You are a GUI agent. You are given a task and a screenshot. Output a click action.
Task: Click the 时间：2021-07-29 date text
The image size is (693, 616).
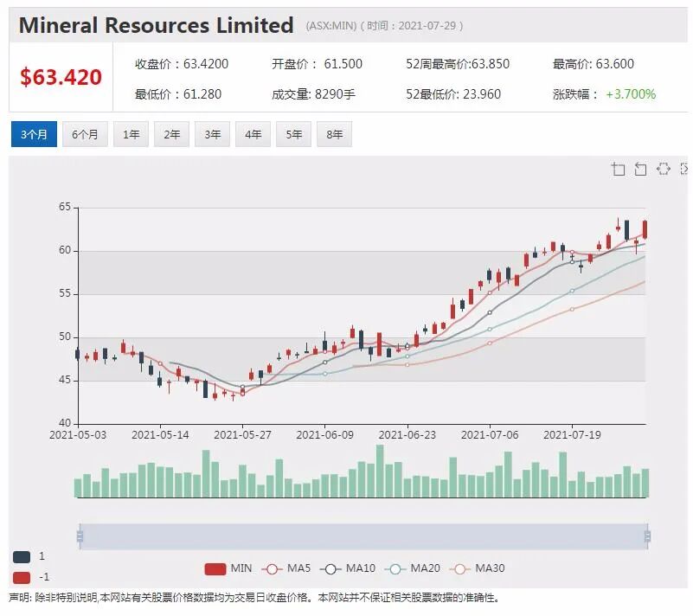pos(412,26)
